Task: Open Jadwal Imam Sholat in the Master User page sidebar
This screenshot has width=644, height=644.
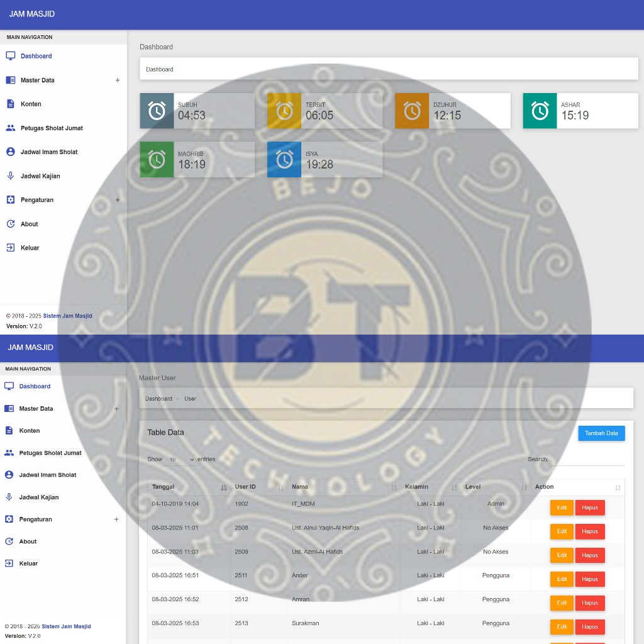Action: click(48, 475)
